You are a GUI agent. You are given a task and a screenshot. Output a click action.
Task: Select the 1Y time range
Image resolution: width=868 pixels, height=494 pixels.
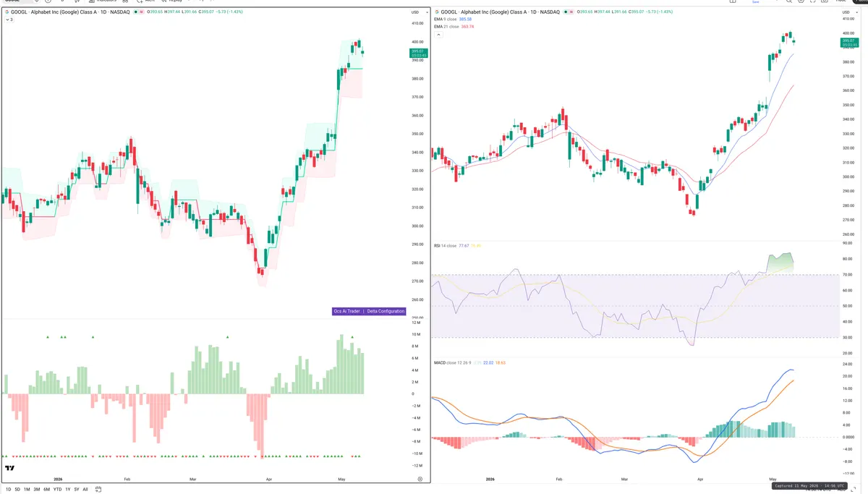(68, 490)
